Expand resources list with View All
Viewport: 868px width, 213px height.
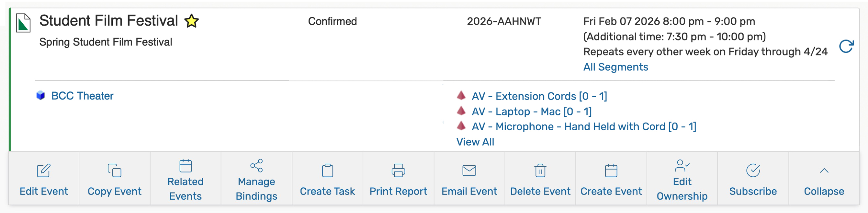(475, 142)
